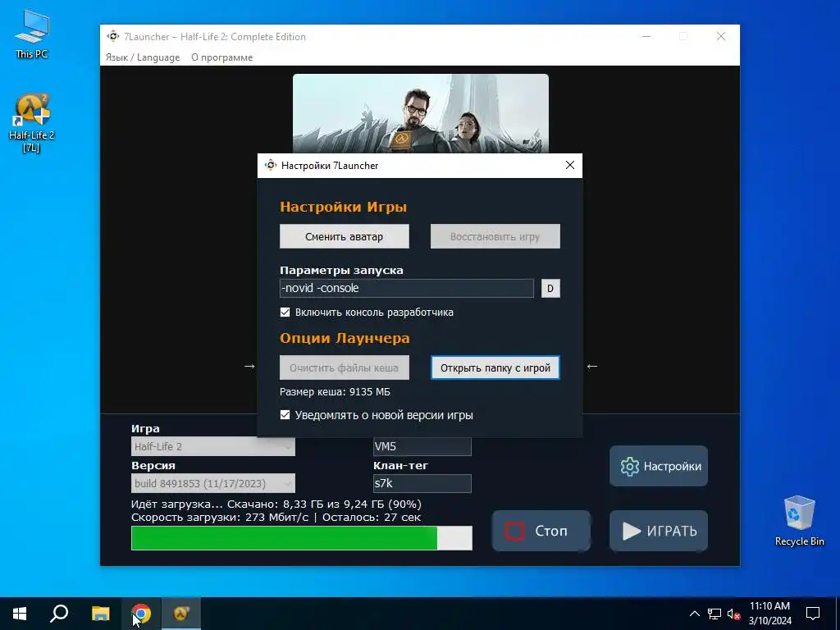Click Клан-тег field containing s7k

(422, 483)
